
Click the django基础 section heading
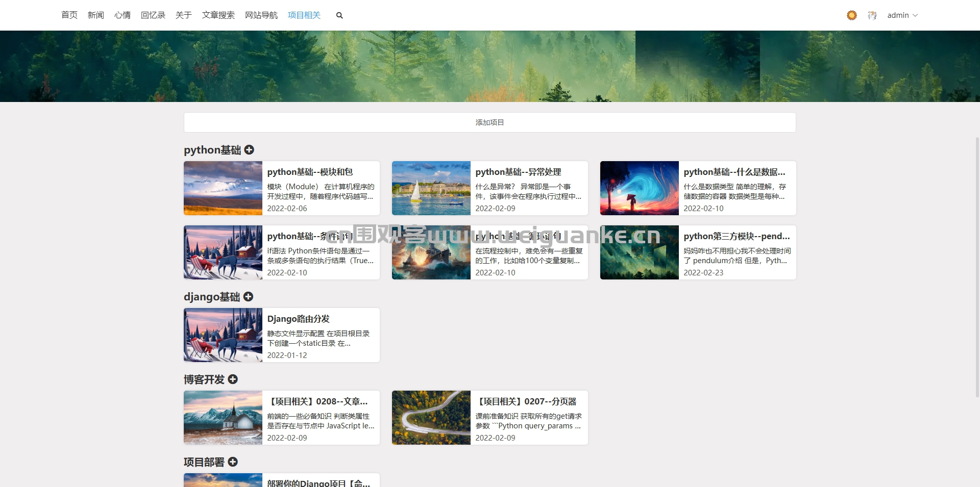point(212,297)
